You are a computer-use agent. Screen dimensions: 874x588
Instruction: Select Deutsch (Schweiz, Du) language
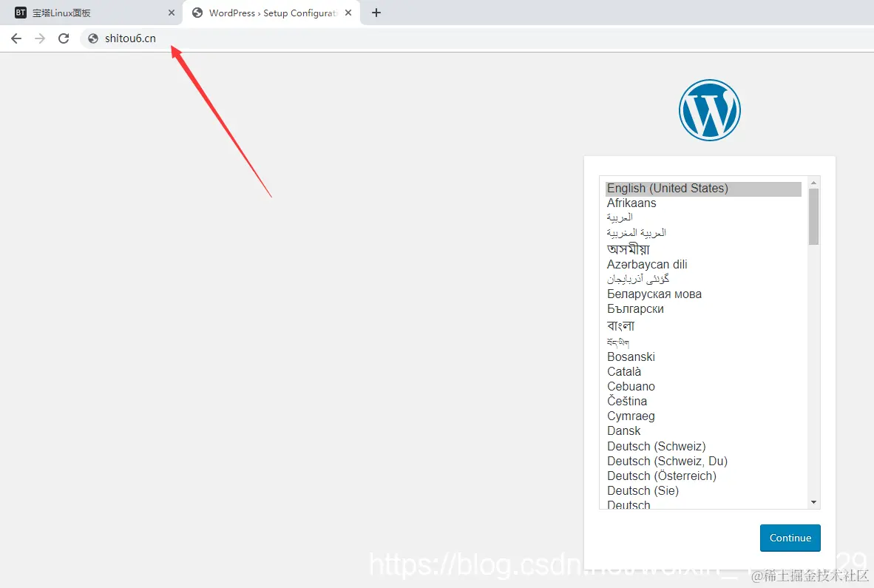coord(703,462)
